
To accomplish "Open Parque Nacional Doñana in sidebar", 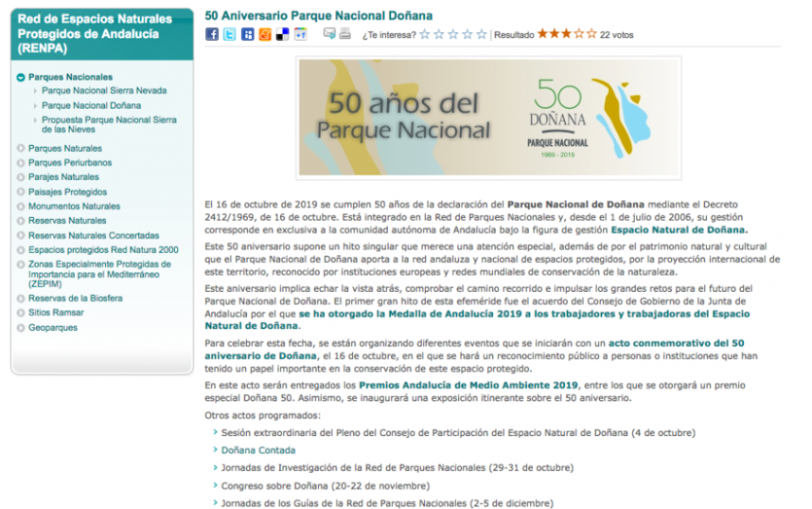I will [91, 106].
